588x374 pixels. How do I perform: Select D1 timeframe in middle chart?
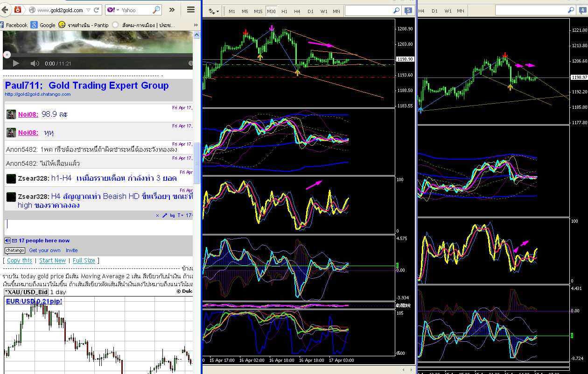[310, 11]
